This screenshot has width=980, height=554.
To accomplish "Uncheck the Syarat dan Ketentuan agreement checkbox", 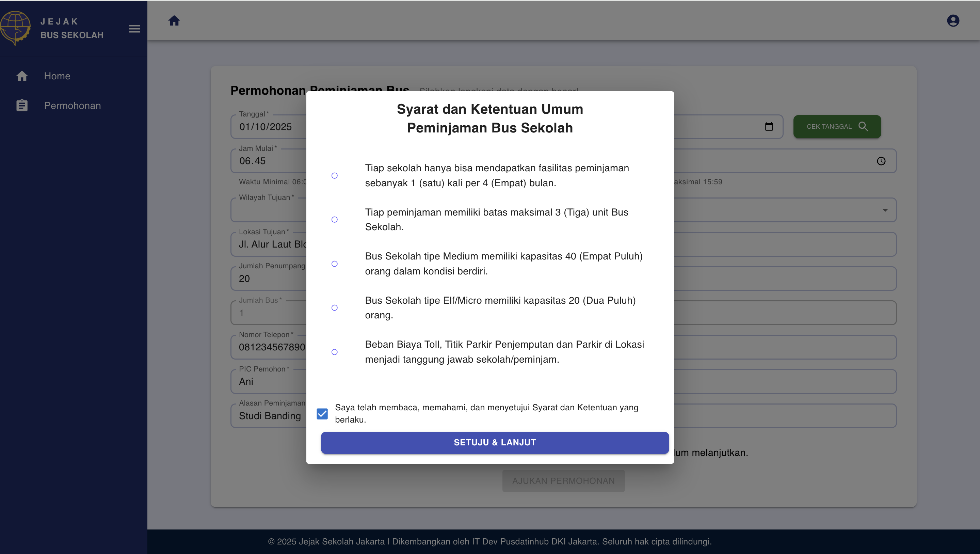I will pyautogui.click(x=322, y=414).
